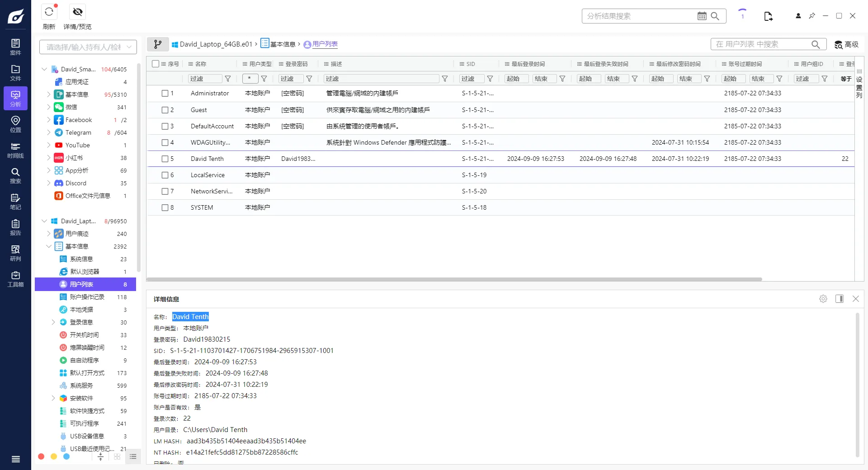Click the Refresh icon in the toolbar

tap(49, 12)
